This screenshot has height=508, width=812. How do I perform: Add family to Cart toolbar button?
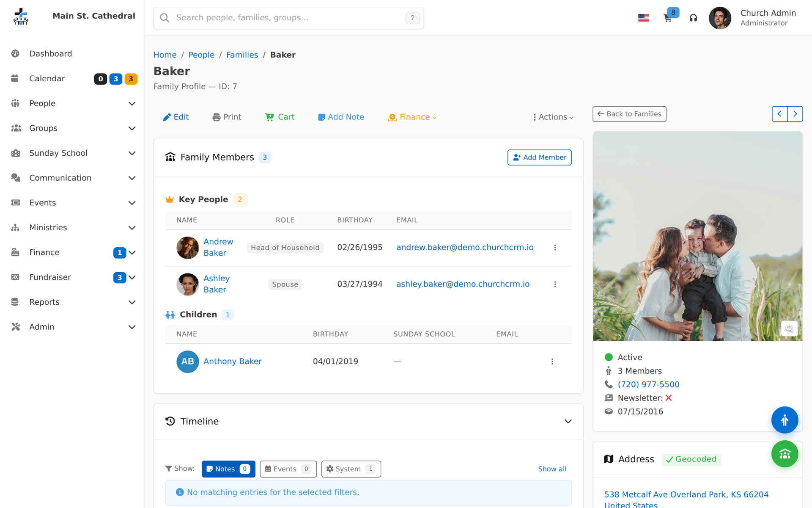point(280,117)
